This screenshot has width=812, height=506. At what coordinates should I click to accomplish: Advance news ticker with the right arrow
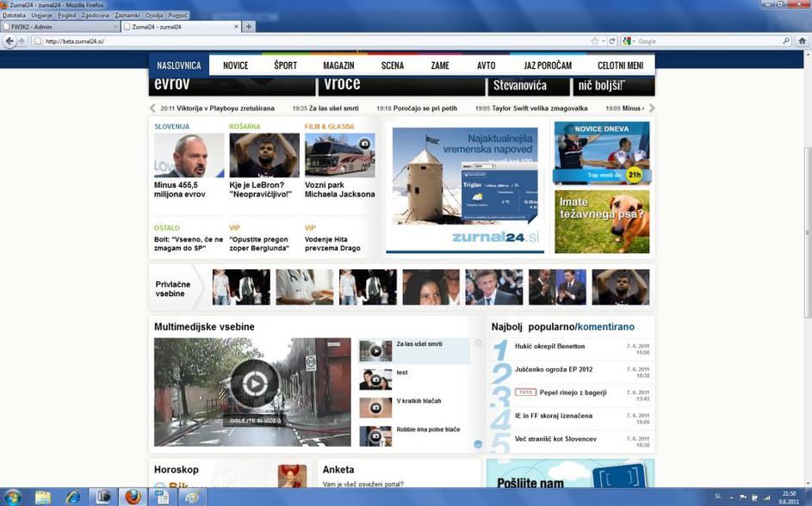652,108
